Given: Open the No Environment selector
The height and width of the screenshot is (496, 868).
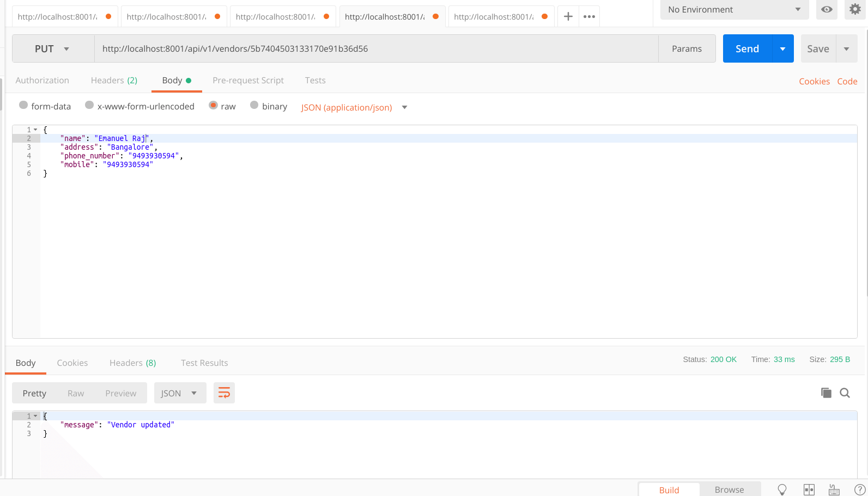Looking at the screenshot, I should [735, 9].
